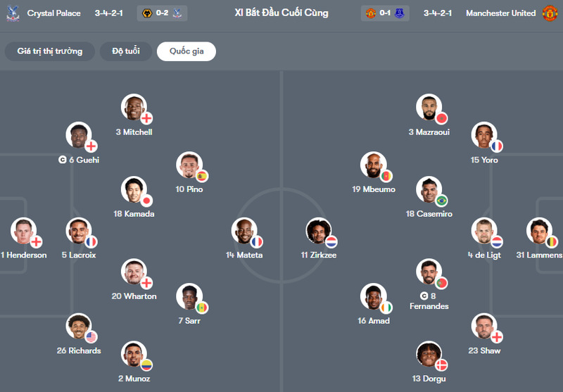Click the Manchester United club crest
The width and height of the screenshot is (563, 392).
pyautogui.click(x=550, y=13)
